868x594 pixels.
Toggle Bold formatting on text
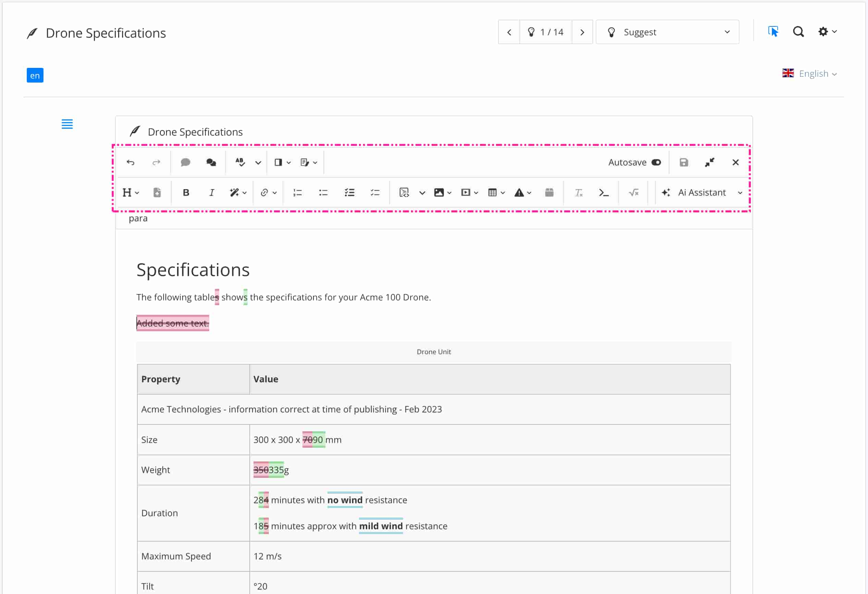pos(186,193)
